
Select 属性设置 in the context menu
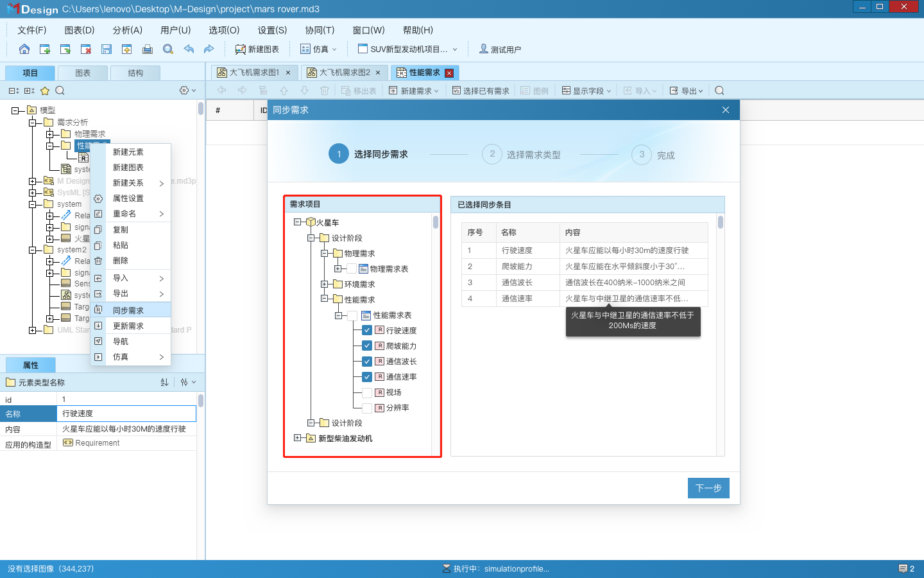coord(131,198)
